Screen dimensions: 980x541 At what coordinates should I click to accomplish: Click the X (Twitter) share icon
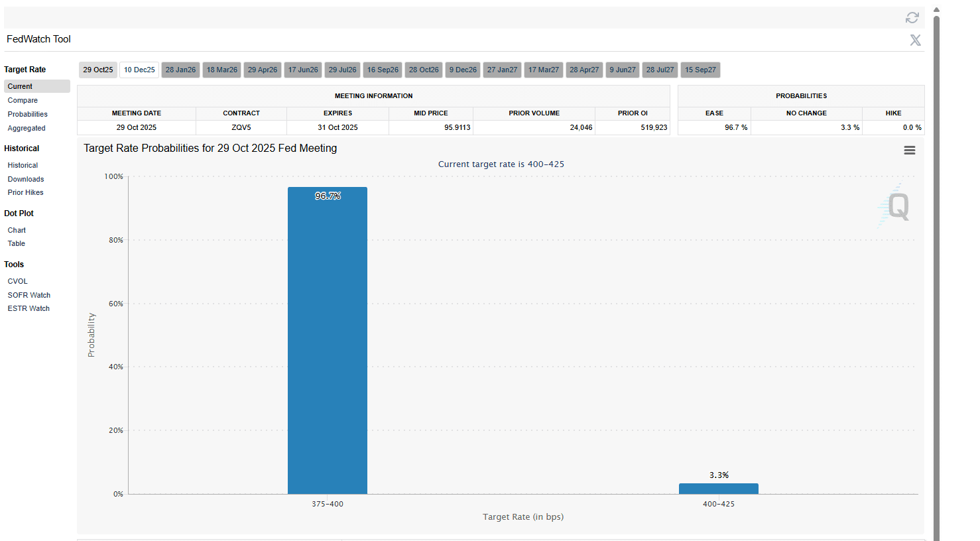point(915,40)
